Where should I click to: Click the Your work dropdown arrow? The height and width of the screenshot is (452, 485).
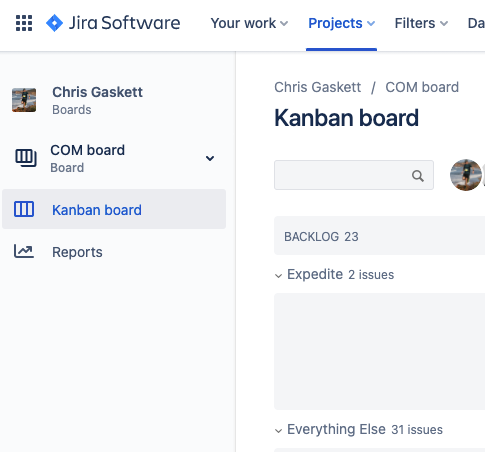click(284, 24)
